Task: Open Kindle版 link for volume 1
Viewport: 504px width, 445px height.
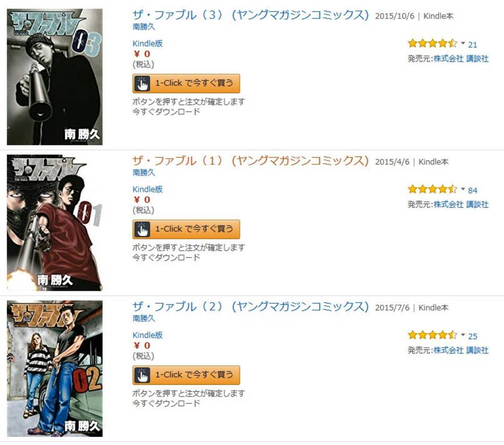Action: click(148, 189)
